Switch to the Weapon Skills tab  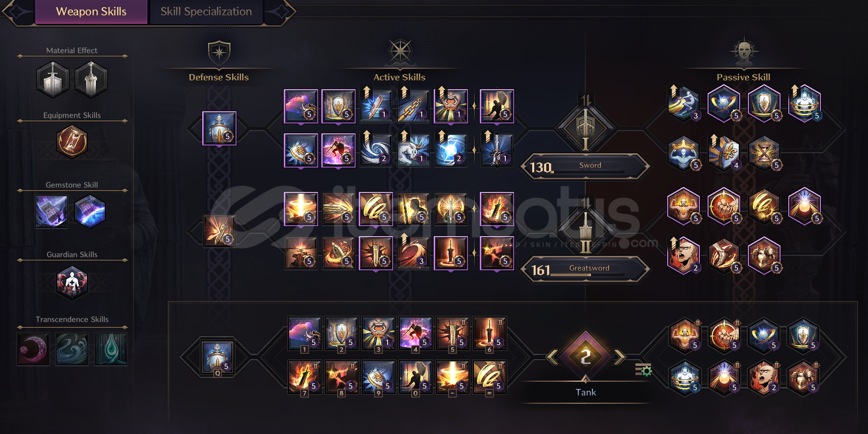point(91,12)
